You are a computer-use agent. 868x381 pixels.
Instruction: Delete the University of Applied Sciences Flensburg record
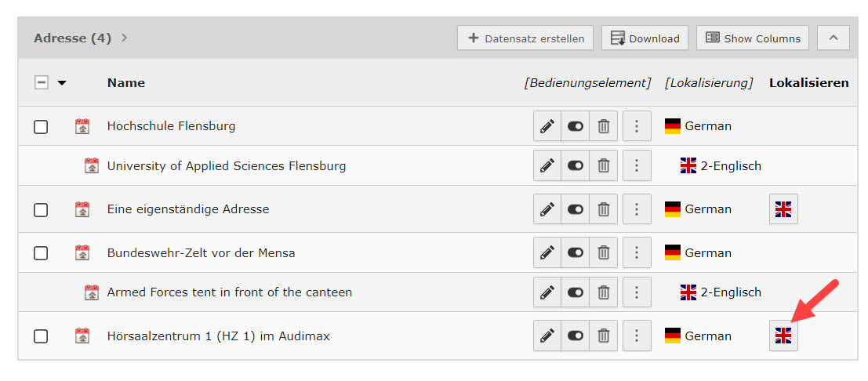[x=604, y=166]
